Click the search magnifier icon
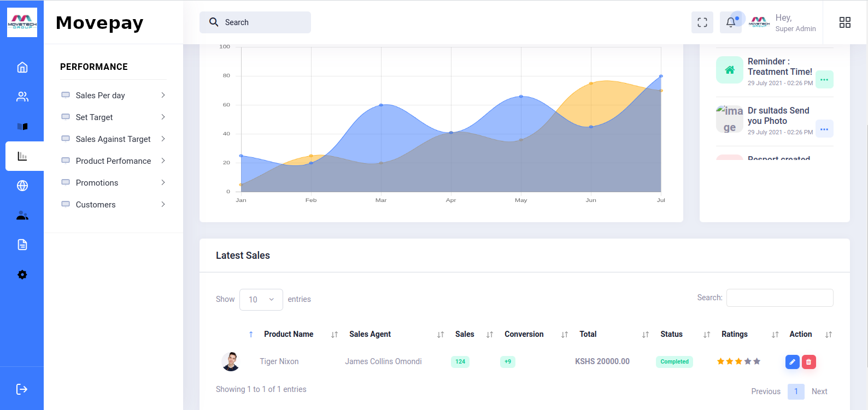The image size is (868, 410). click(x=214, y=22)
